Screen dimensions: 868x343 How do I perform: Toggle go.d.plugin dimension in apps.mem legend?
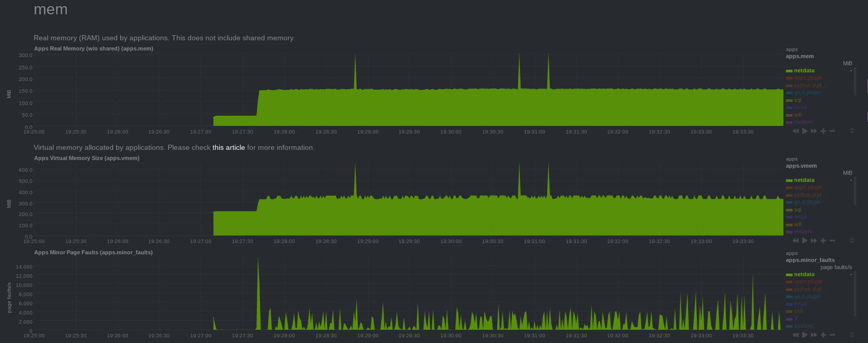(807, 93)
